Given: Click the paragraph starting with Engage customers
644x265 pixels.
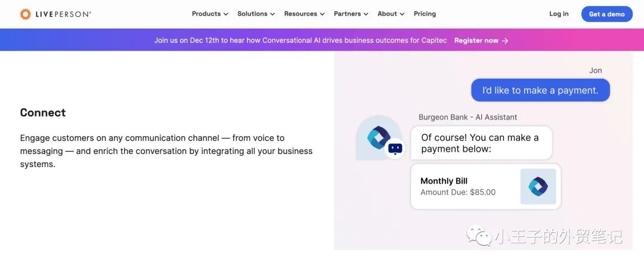Looking at the screenshot, I should pos(166,151).
